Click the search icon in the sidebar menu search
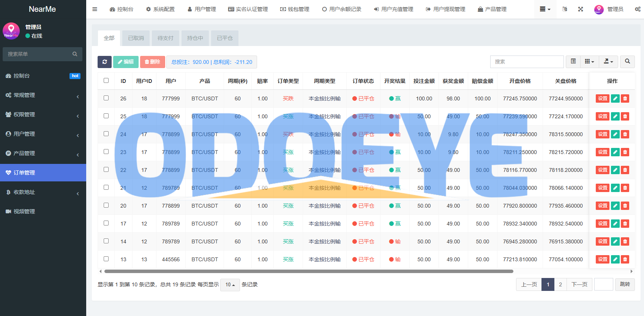 pyautogui.click(x=75, y=54)
